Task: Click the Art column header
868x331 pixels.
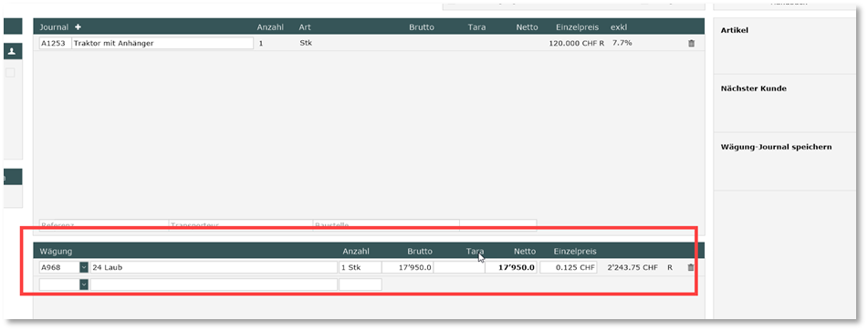Action: (305, 27)
